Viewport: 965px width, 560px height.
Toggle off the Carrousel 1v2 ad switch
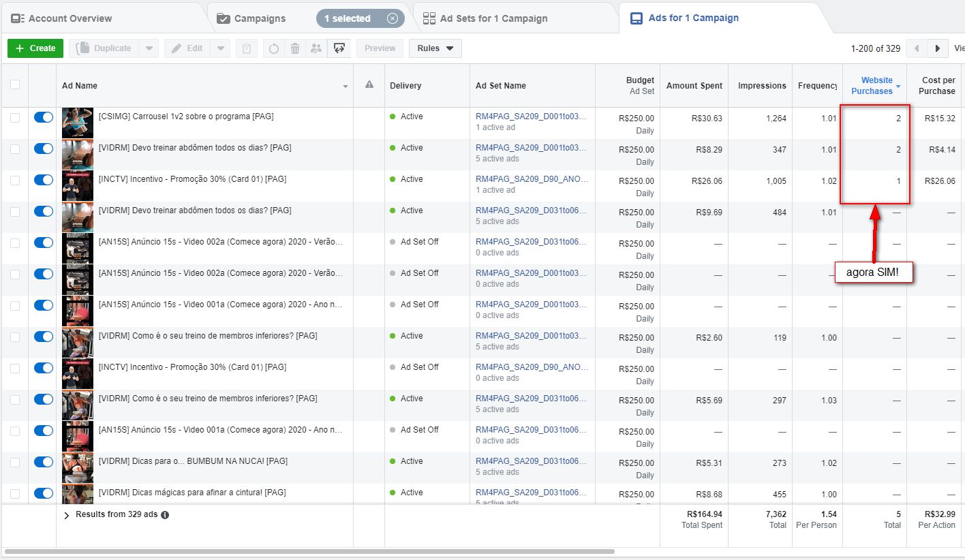tap(43, 117)
